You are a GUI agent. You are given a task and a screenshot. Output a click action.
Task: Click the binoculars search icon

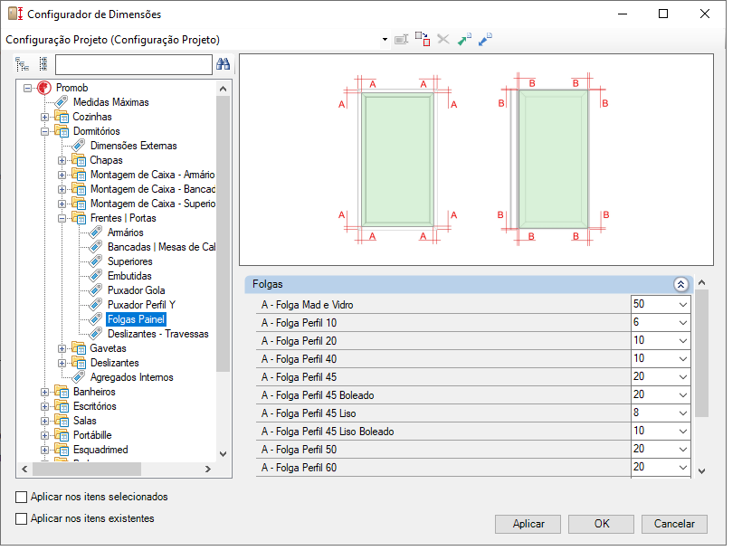click(x=223, y=64)
